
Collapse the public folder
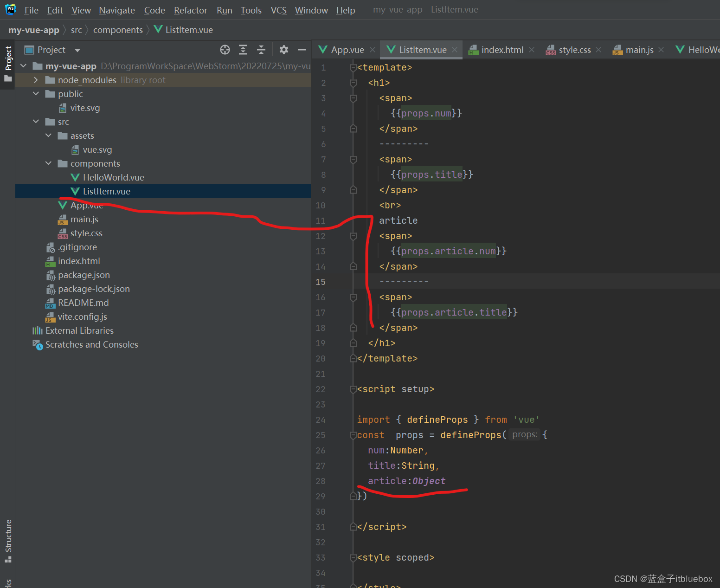[36, 94]
